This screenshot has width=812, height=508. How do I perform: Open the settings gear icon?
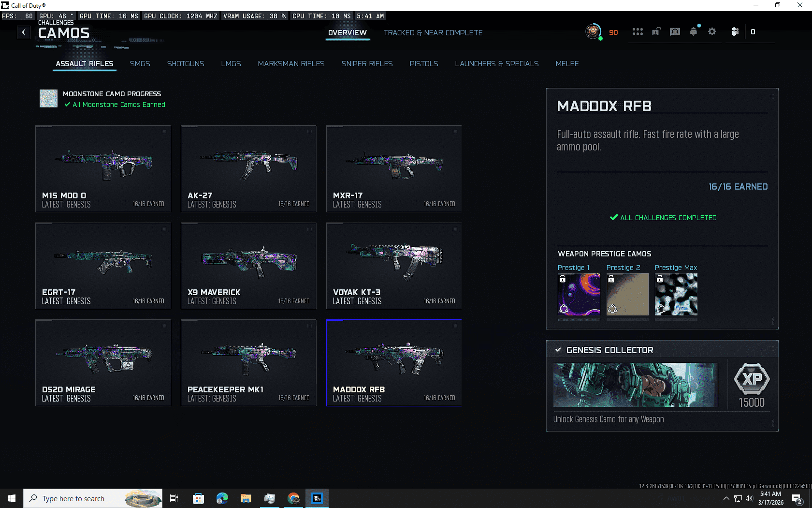click(x=712, y=32)
